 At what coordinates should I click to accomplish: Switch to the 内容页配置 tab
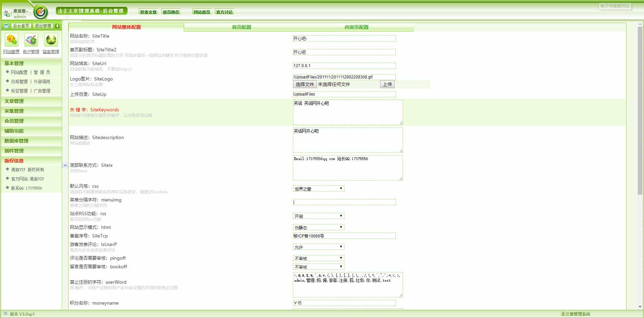pos(356,27)
